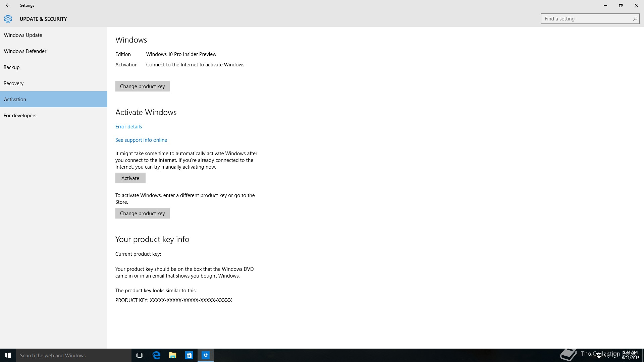Open Task View from the taskbar
Screen dimensions: 644x362
(140, 355)
